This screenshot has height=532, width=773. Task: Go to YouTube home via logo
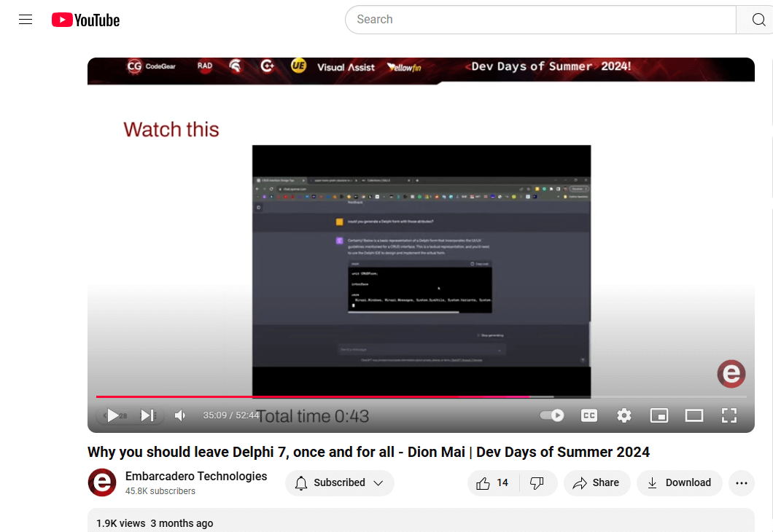[x=86, y=20]
